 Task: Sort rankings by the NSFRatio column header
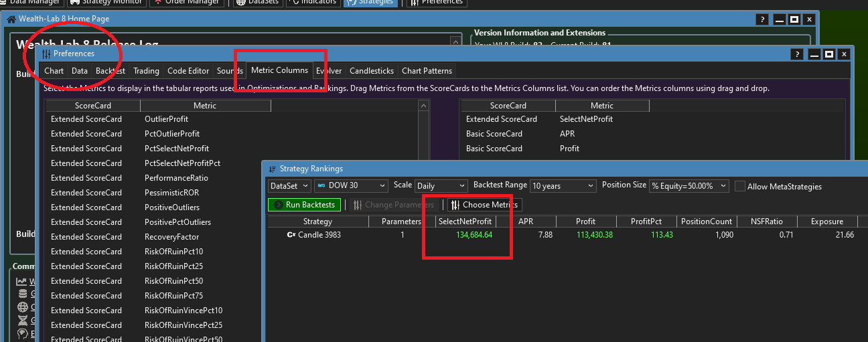click(x=766, y=222)
